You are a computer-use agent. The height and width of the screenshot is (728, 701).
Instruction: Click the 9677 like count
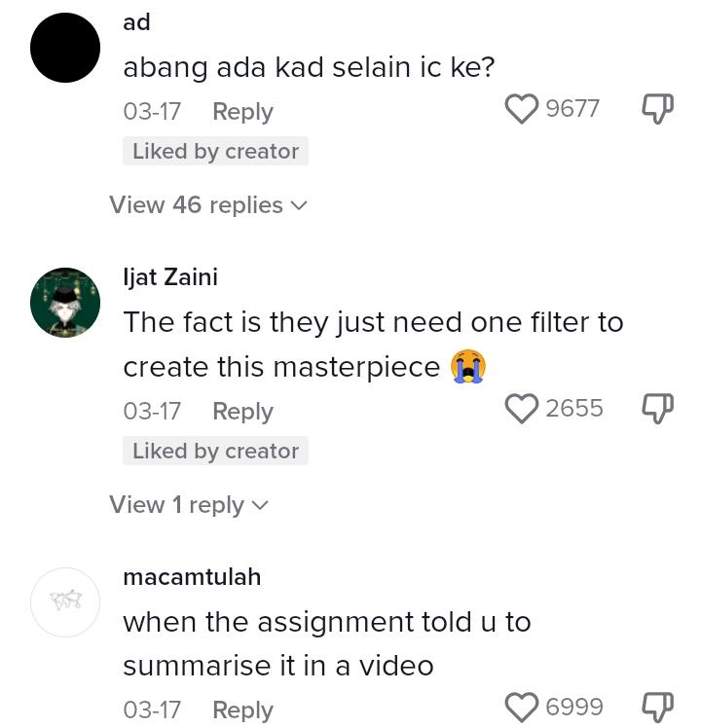[x=572, y=109]
